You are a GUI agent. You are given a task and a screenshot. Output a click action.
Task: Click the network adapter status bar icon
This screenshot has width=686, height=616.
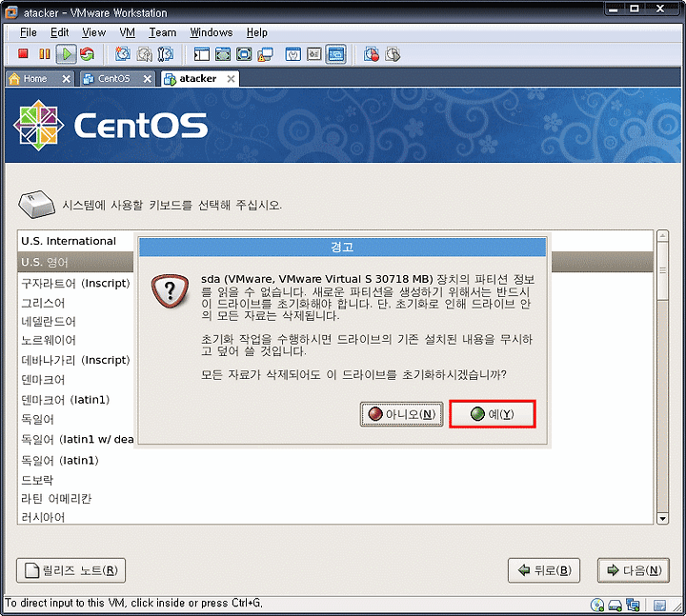633,606
